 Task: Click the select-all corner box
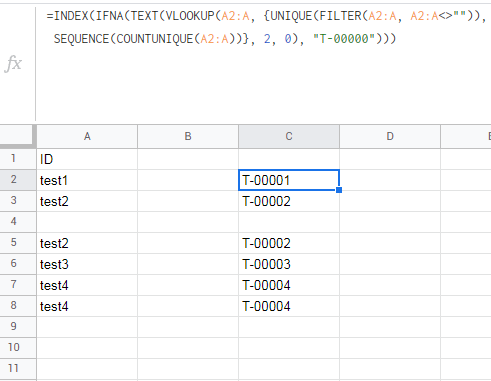point(18,136)
